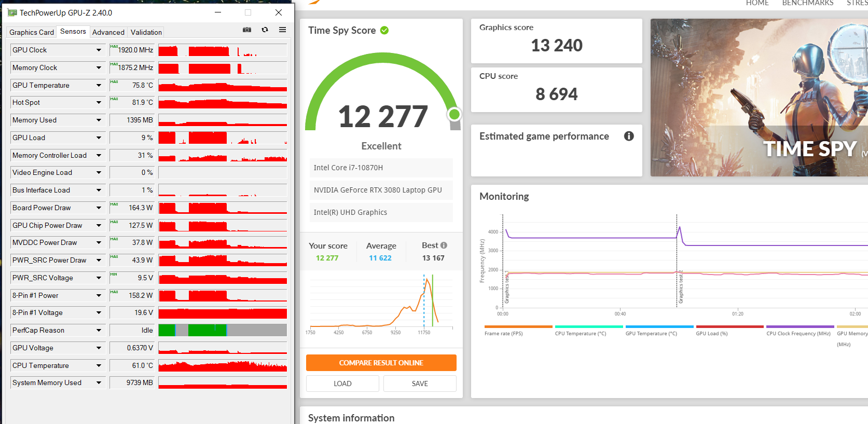Expand the 8-Pin #1 Power dropdown
Viewport: 868px width, 424px height.
point(99,295)
